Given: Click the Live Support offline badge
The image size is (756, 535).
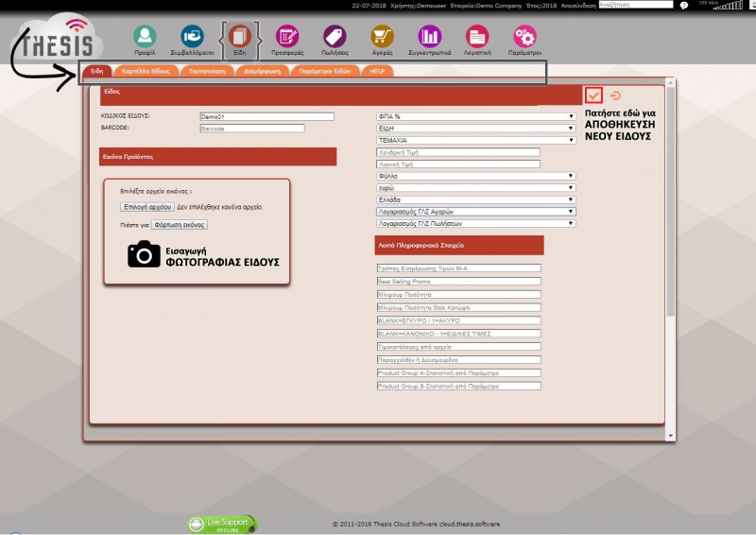Looking at the screenshot, I should click(x=222, y=524).
